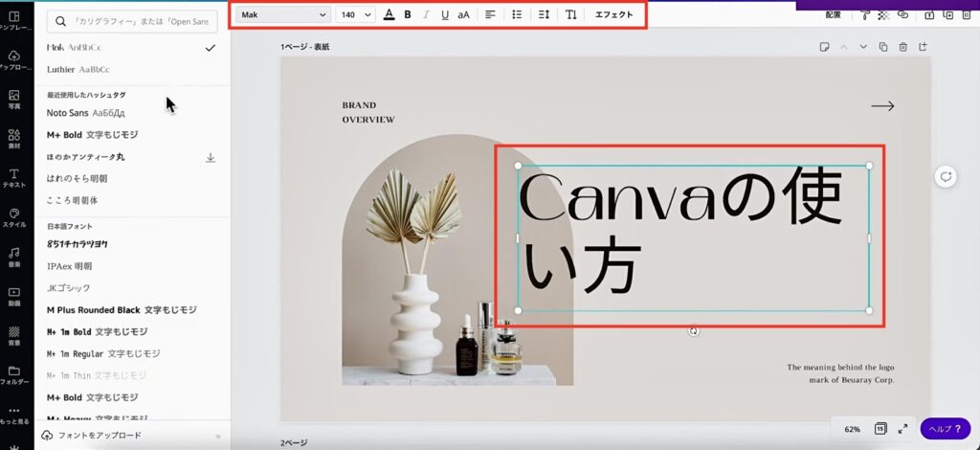980x450 pixels.
Task: Download the ほのかアンティーク丸 font via arrow icon
Action: coord(211,157)
